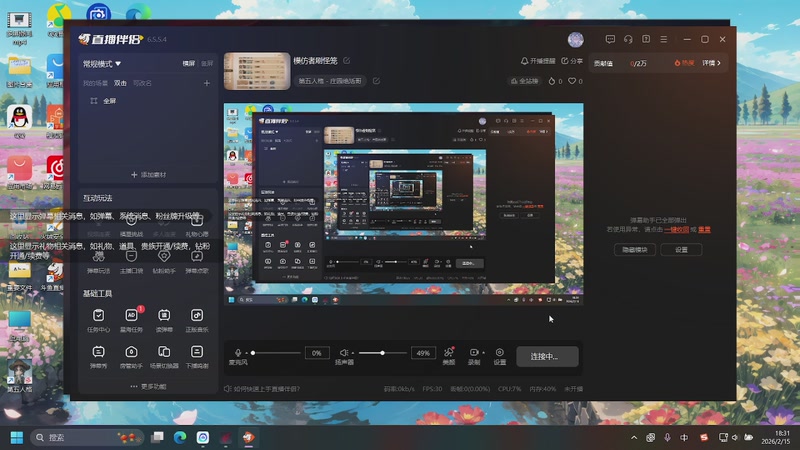The width and height of the screenshot is (800, 450).
Task: Mute the speaker icon
Action: [x=344, y=353]
